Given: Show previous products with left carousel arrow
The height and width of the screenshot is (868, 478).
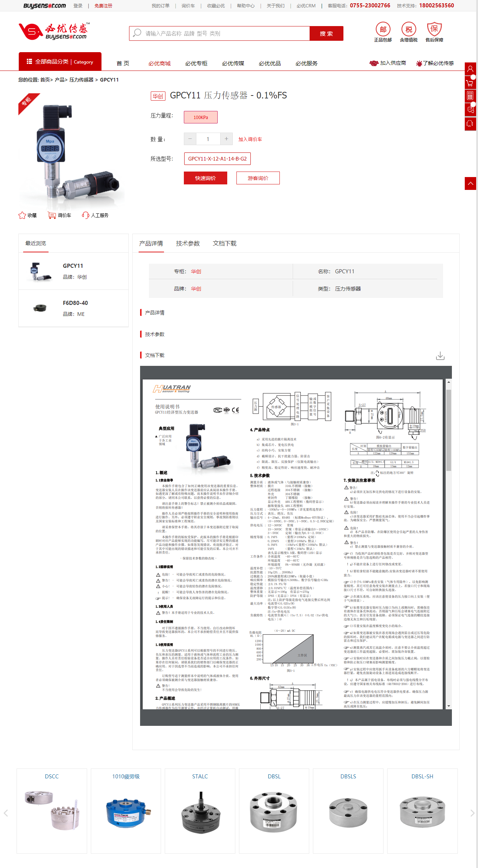Looking at the screenshot, I should coord(6,813).
